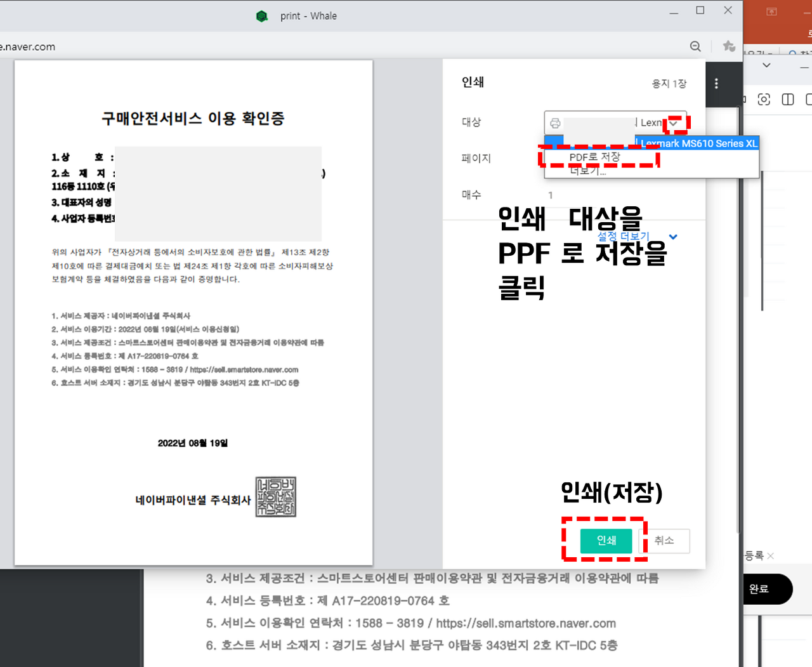
Task: Maximize the print - Whale window
Action: tap(700, 10)
